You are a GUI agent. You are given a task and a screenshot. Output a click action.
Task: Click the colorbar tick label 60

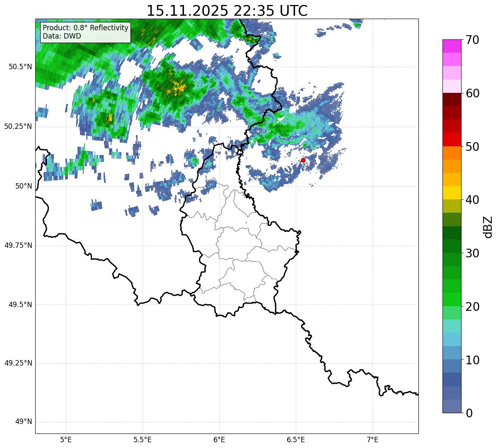coord(472,93)
